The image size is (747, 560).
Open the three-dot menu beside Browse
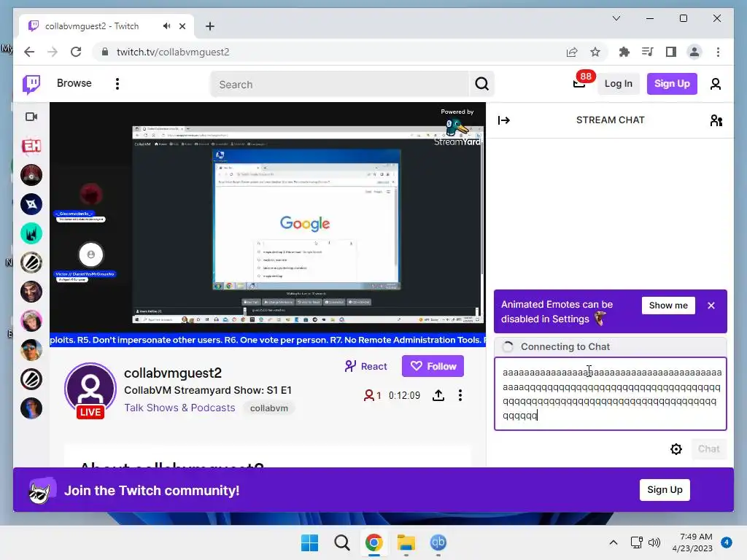tap(117, 84)
